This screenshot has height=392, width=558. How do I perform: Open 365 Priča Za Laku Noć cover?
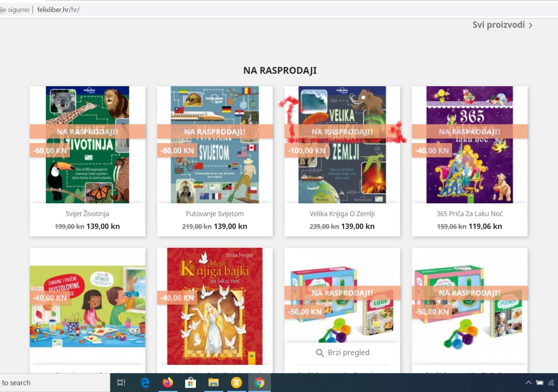click(470, 144)
